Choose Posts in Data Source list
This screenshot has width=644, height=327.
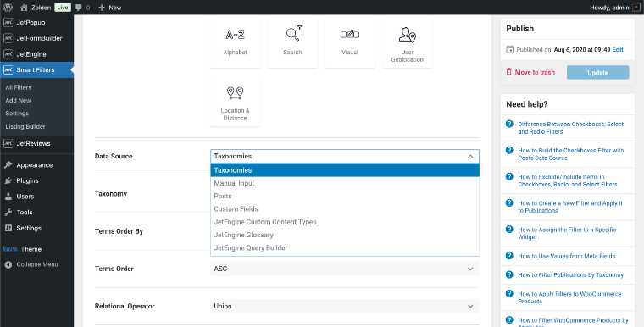345,196
